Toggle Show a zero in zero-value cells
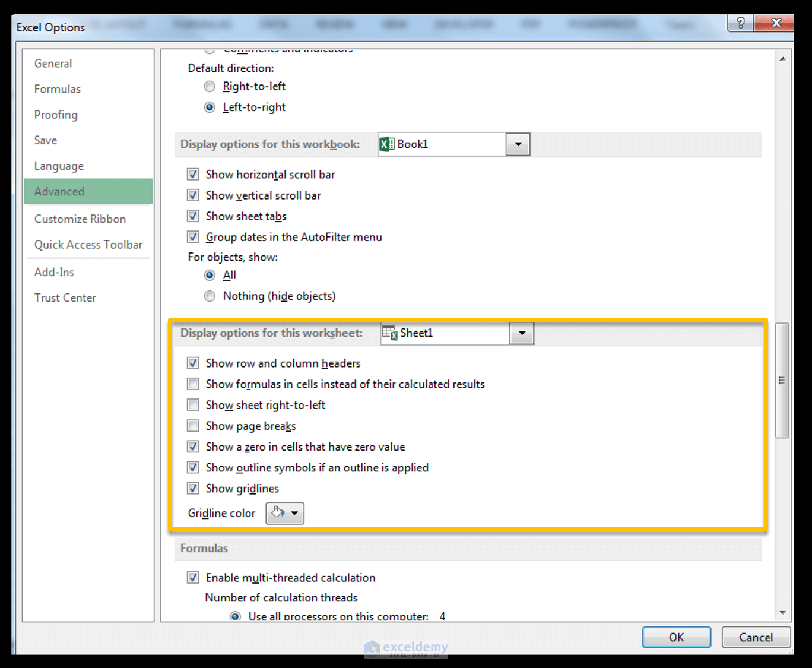Image resolution: width=812 pixels, height=668 pixels. (x=193, y=446)
